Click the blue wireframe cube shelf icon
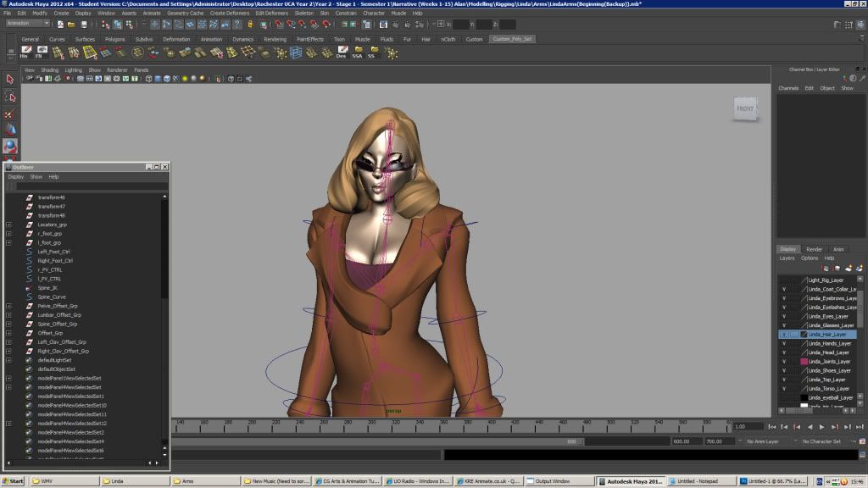Viewport: 868px width, 488px height. 296,53
